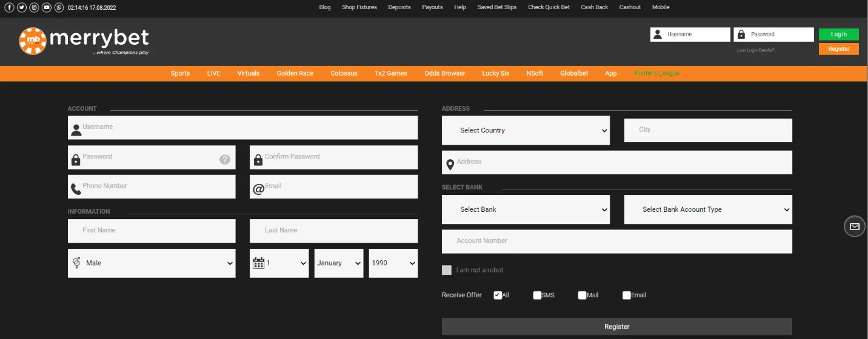The height and width of the screenshot is (339, 868).
Task: Open NSoft in navigation bar
Action: tap(535, 73)
